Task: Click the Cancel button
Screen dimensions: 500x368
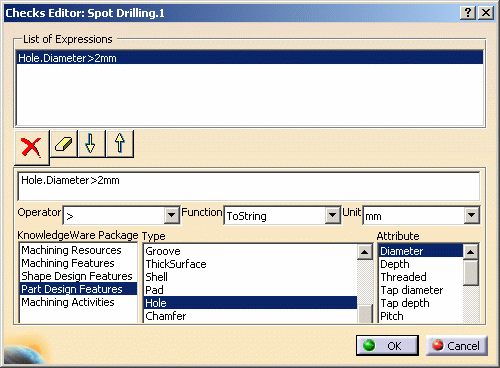Action: pos(457,345)
